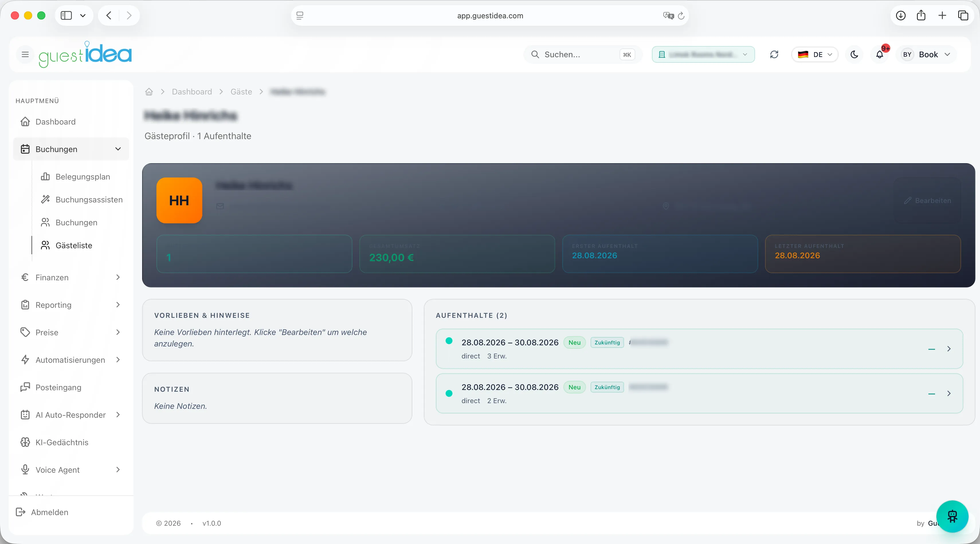Toggle dark mode with moon icon
Screen dimensions: 980x544
[x=854, y=54]
